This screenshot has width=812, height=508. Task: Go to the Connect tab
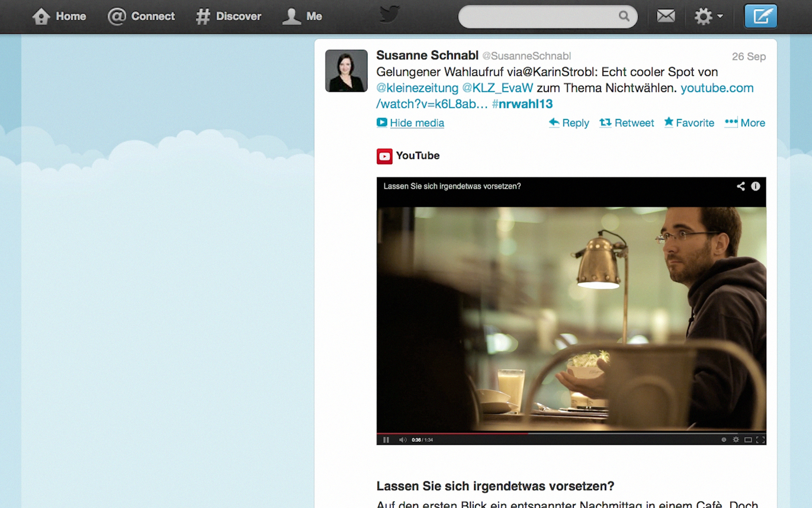coord(141,16)
